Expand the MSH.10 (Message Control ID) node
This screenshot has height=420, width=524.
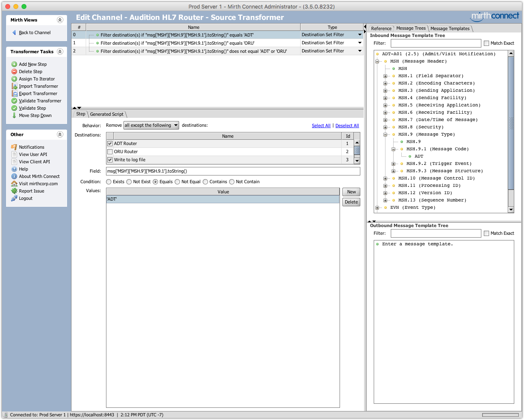[x=385, y=178]
